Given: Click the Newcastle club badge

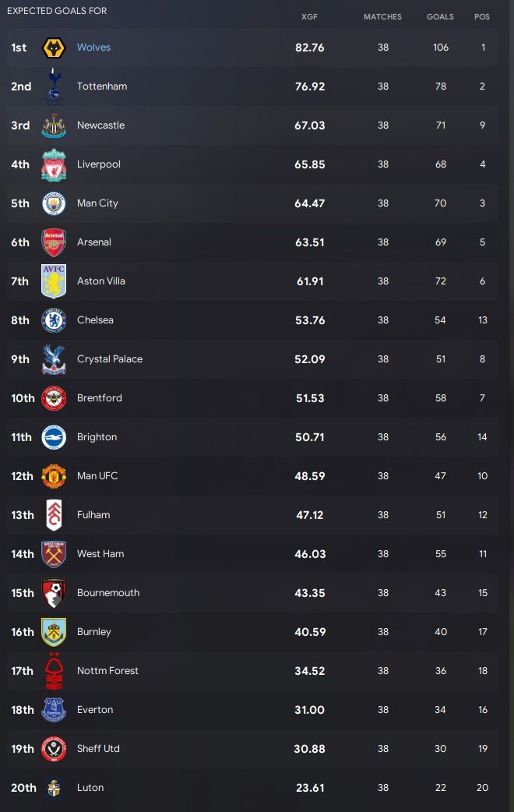Looking at the screenshot, I should click(54, 125).
